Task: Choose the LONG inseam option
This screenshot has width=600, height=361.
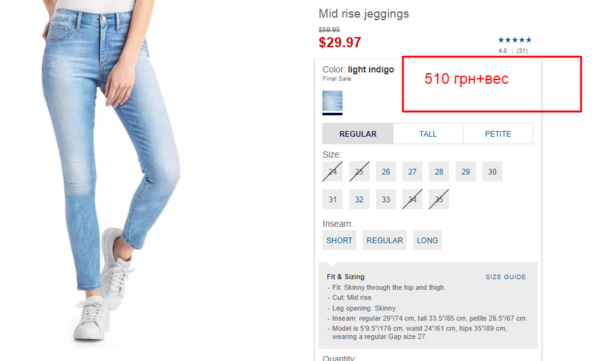Action: [427, 240]
